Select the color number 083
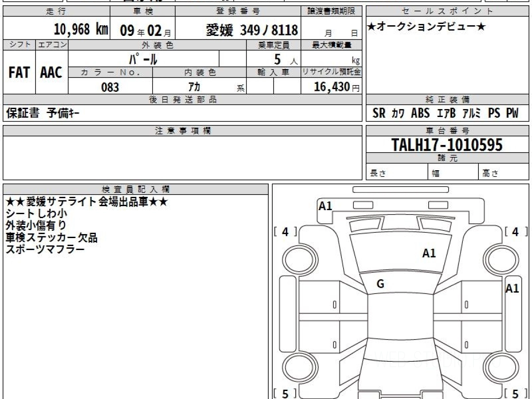532x399 pixels. coord(110,87)
